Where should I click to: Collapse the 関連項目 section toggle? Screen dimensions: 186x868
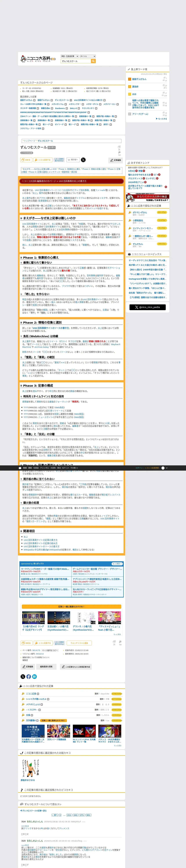coord(21,531)
